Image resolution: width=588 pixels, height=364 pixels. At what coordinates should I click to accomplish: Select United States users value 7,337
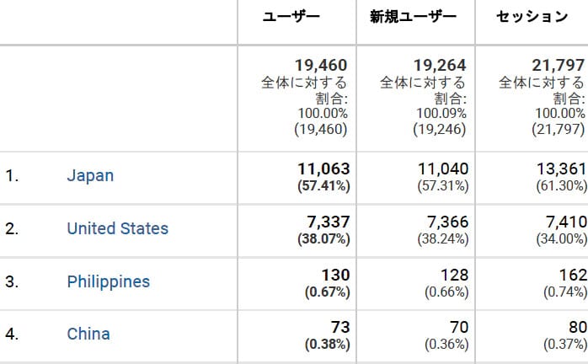click(329, 222)
